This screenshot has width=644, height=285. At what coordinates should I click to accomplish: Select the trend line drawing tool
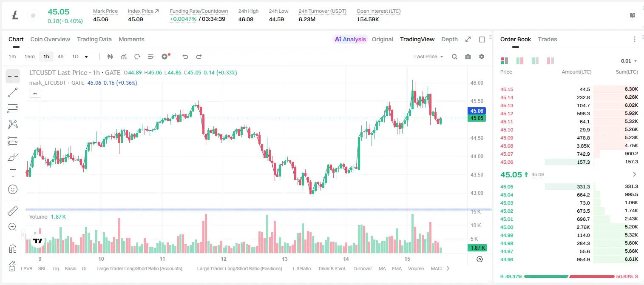tap(13, 92)
